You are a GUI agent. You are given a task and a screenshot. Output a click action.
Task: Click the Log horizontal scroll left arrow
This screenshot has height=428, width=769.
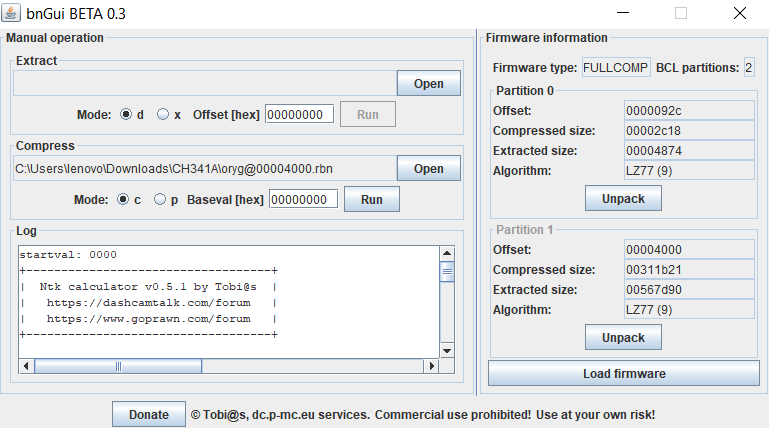click(25, 366)
